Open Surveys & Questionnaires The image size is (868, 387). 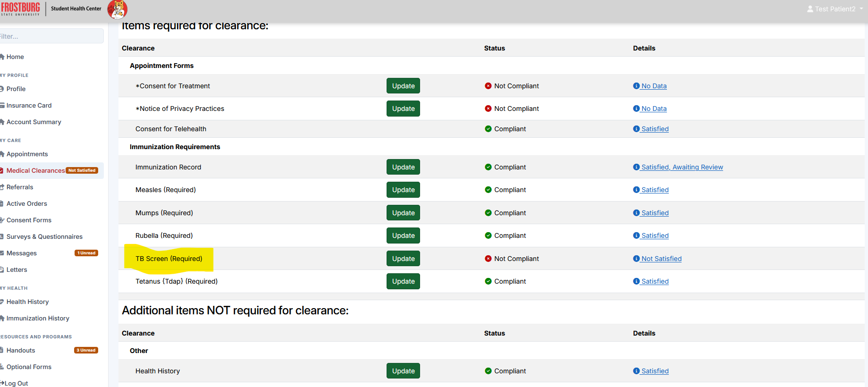pyautogui.click(x=44, y=236)
